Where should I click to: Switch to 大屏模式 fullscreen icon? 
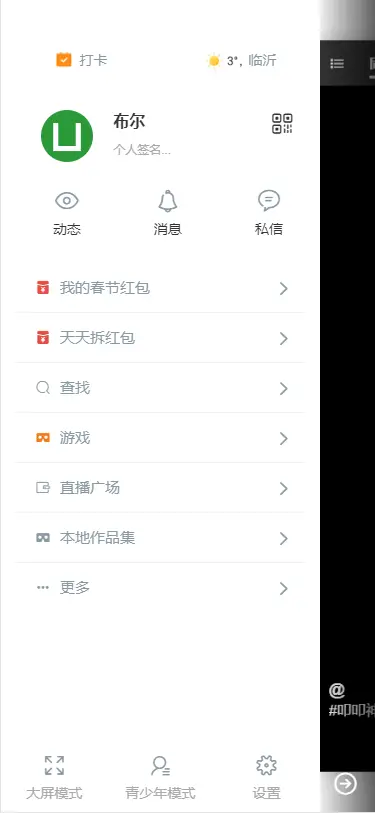pos(54,765)
